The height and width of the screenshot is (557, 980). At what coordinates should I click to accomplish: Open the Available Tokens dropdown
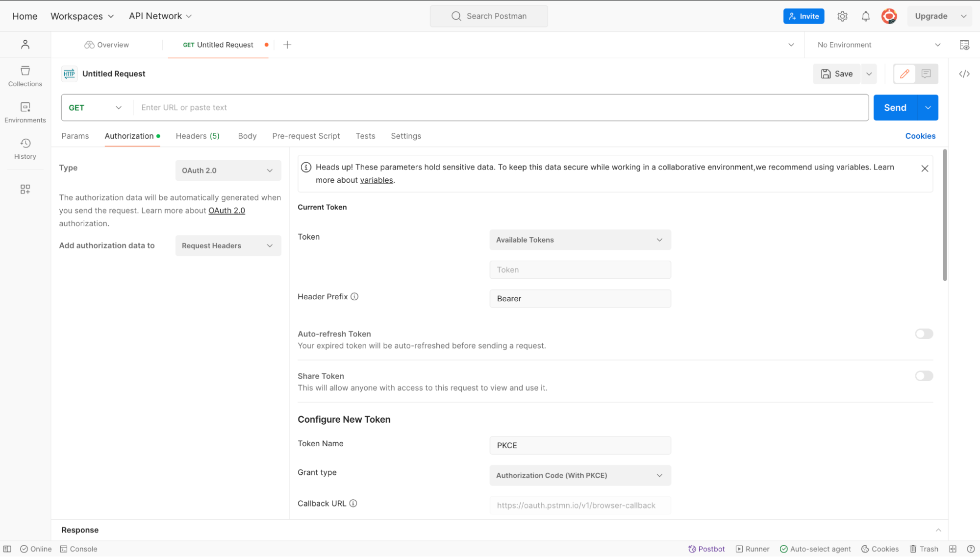click(x=579, y=240)
